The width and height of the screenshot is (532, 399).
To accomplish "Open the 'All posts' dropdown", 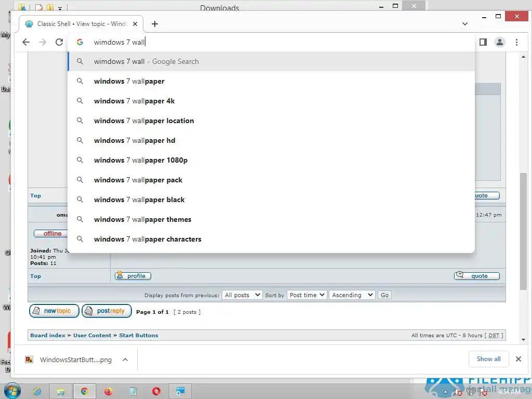I will tap(242, 295).
